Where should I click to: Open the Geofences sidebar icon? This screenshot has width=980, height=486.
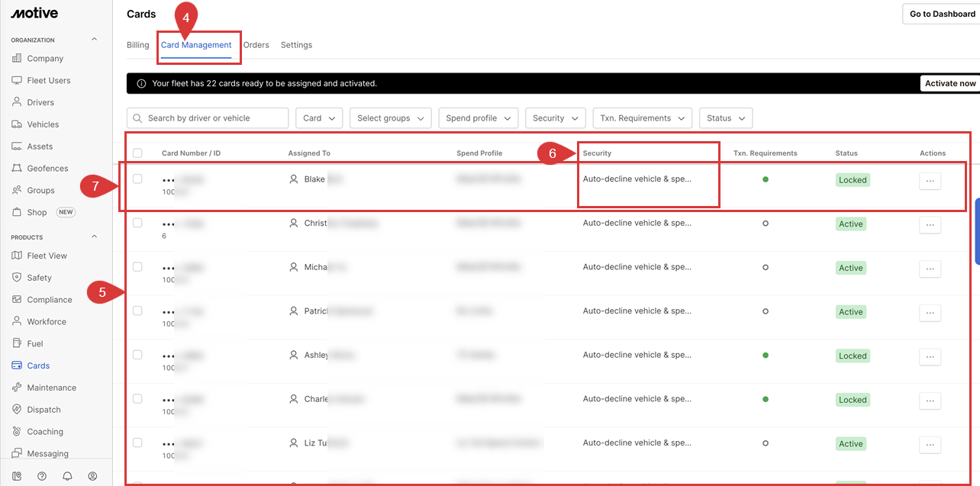click(17, 169)
